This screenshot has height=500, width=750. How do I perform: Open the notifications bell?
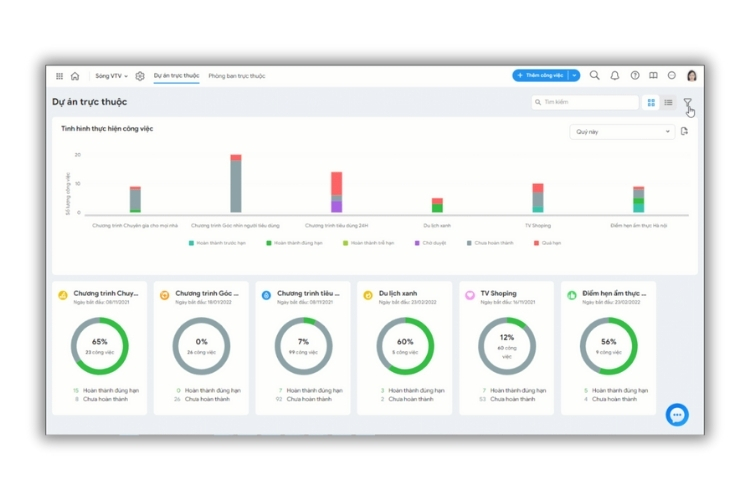(x=615, y=75)
